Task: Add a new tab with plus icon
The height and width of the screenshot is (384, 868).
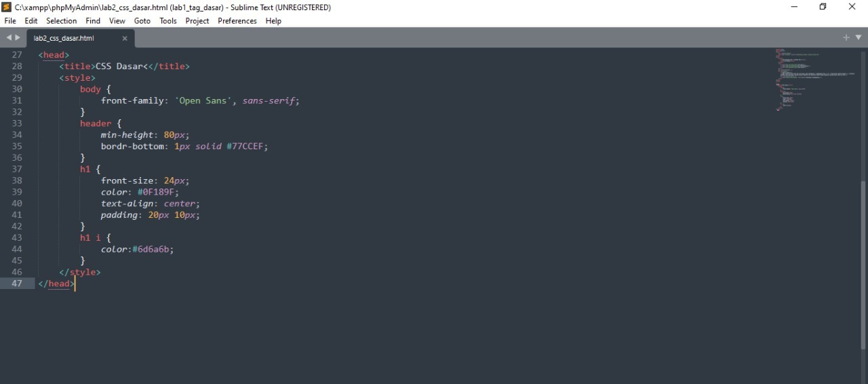Action: [846, 37]
